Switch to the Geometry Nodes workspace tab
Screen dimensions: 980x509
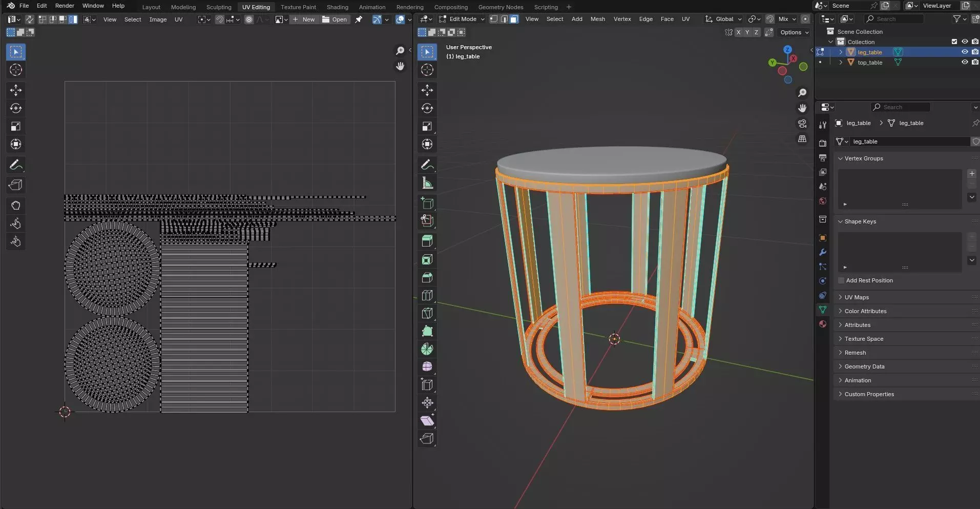pos(501,7)
